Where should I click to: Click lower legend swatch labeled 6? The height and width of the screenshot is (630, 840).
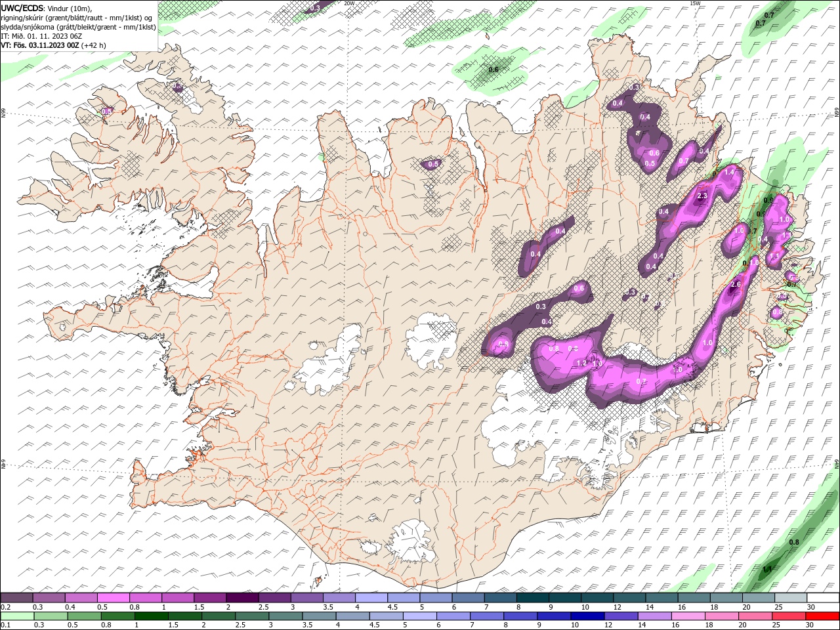pyautogui.click(x=453, y=616)
